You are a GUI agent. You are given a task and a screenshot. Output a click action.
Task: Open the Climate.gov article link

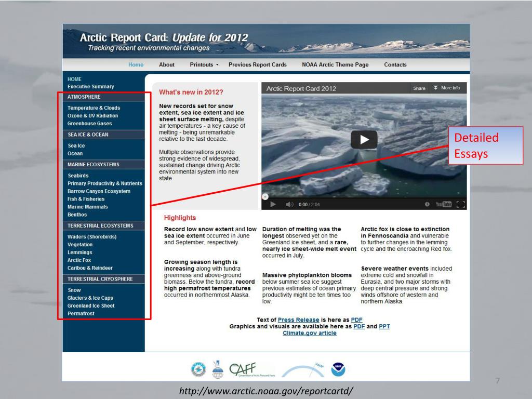310,333
